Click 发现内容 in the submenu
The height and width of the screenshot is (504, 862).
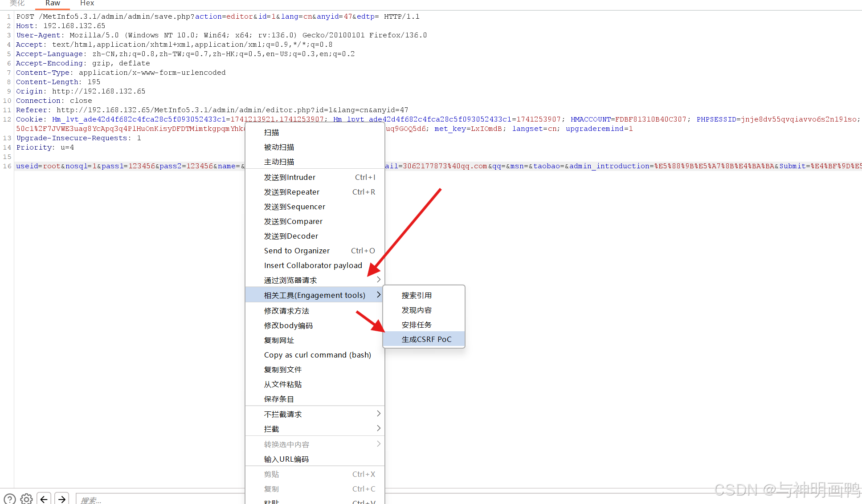[x=416, y=310]
